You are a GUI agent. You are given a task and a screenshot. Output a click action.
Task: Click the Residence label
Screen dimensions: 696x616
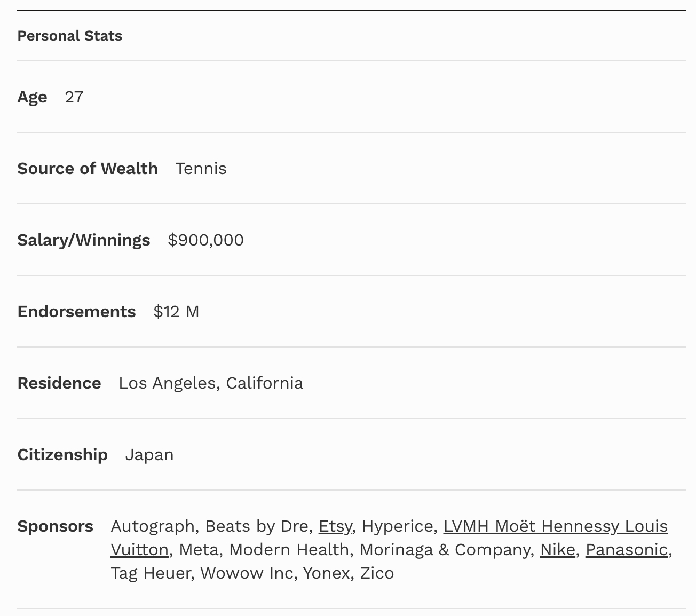[59, 383]
